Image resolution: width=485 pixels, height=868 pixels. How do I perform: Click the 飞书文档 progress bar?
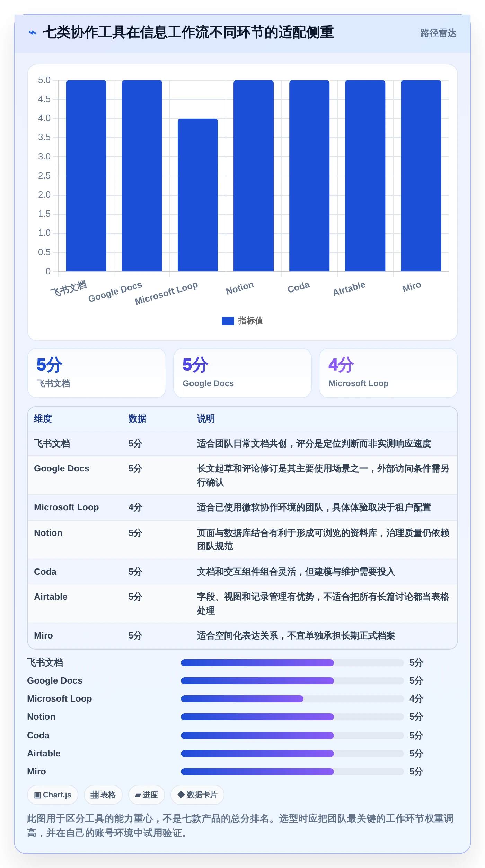292,663
